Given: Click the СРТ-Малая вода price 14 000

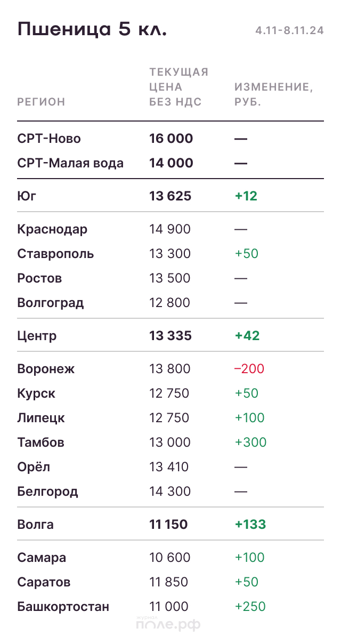Looking at the screenshot, I should tap(171, 163).
